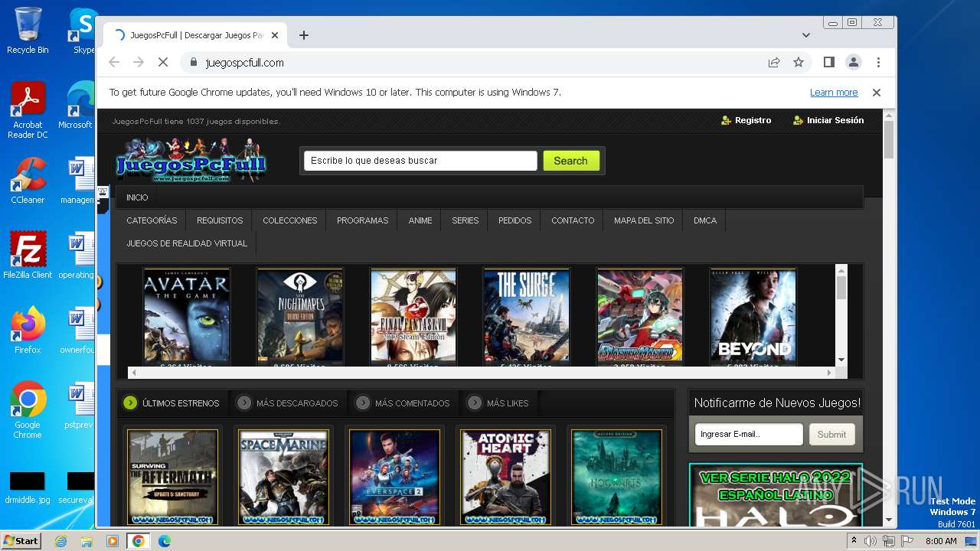Open MAPA DEL SITIO menu

click(644, 220)
